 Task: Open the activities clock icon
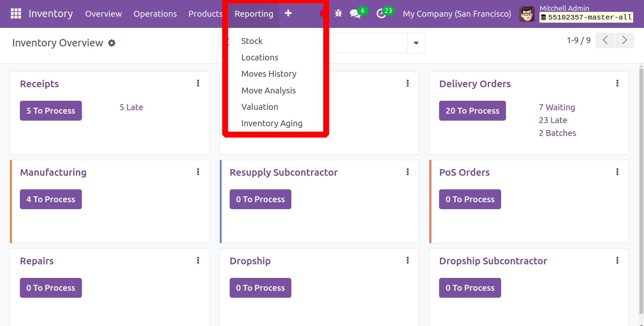pyautogui.click(x=381, y=14)
